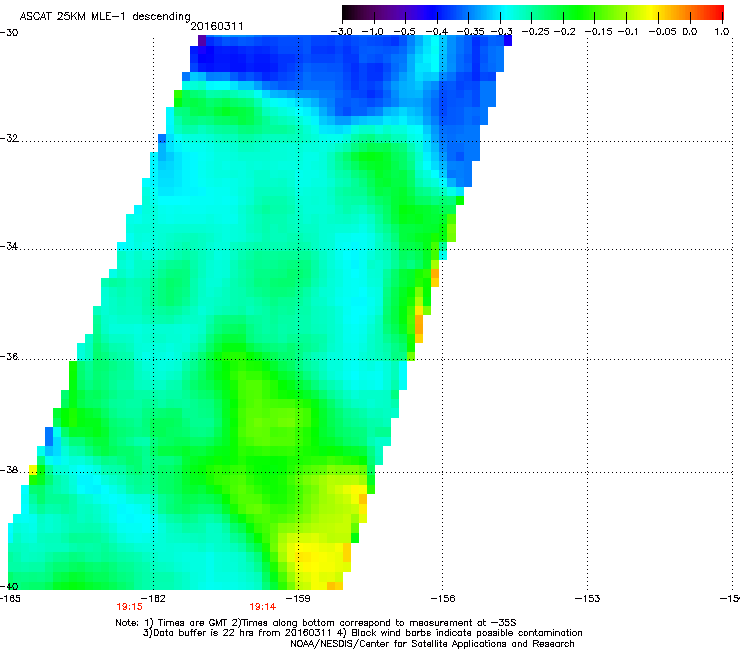Image resolution: width=740 pixels, height=650 pixels.
Task: Click the colorbar label "-0.3"
Action: (x=501, y=32)
